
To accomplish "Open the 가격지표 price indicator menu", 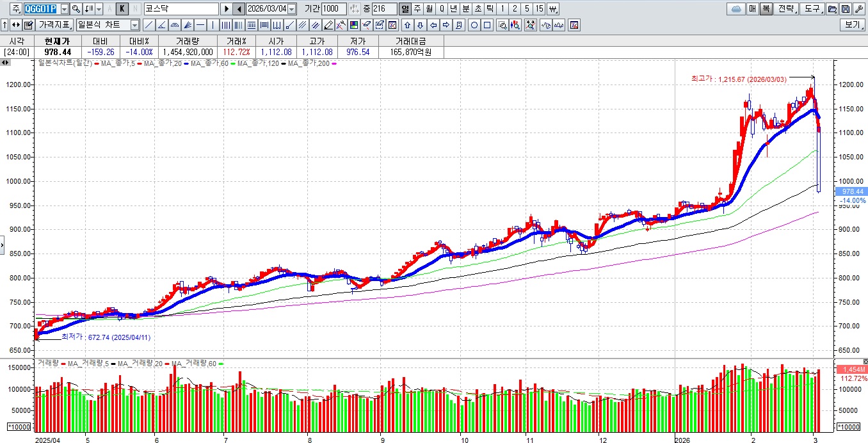I will pyautogui.click(x=54, y=25).
